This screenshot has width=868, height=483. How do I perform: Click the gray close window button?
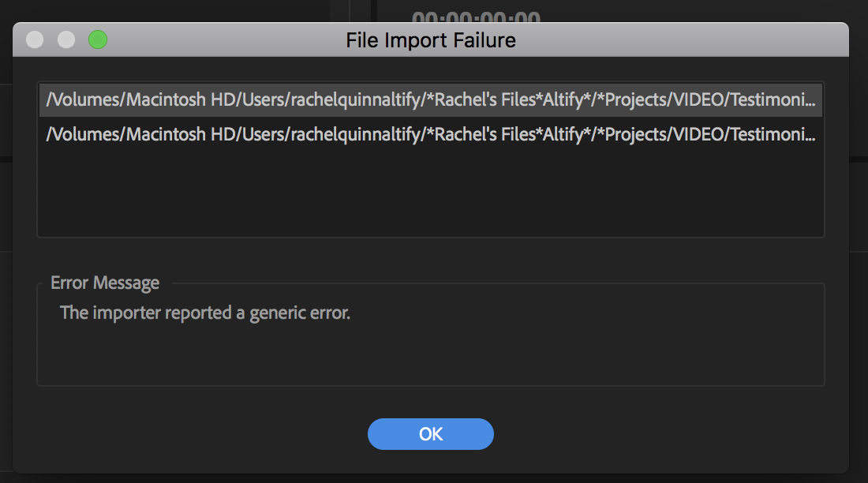(x=35, y=39)
